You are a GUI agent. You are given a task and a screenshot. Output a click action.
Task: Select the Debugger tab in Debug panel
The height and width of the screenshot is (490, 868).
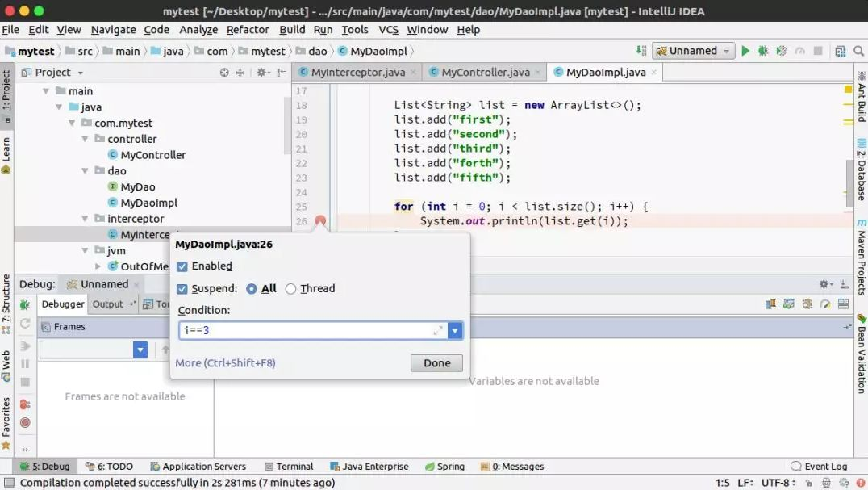(x=63, y=304)
